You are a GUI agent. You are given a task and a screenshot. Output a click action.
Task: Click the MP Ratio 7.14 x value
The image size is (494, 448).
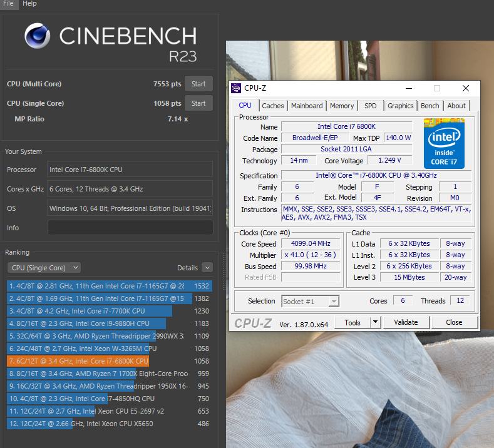pyautogui.click(x=178, y=119)
